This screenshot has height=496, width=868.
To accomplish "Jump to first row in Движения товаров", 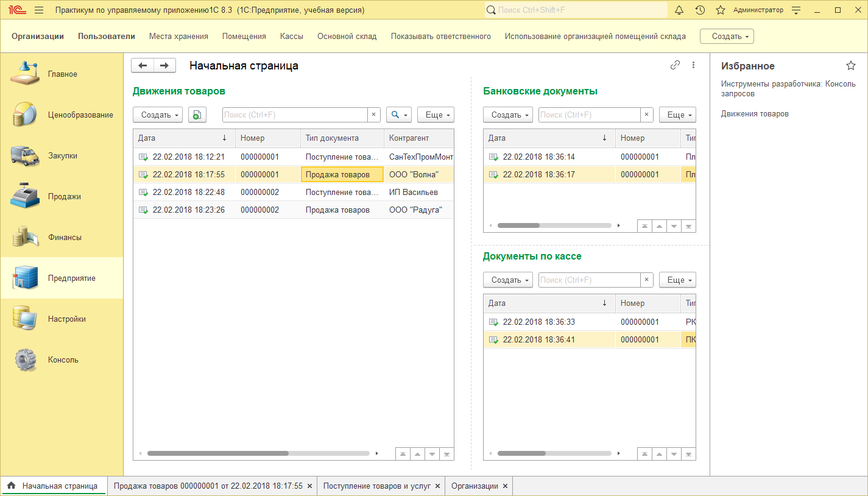I will (403, 454).
